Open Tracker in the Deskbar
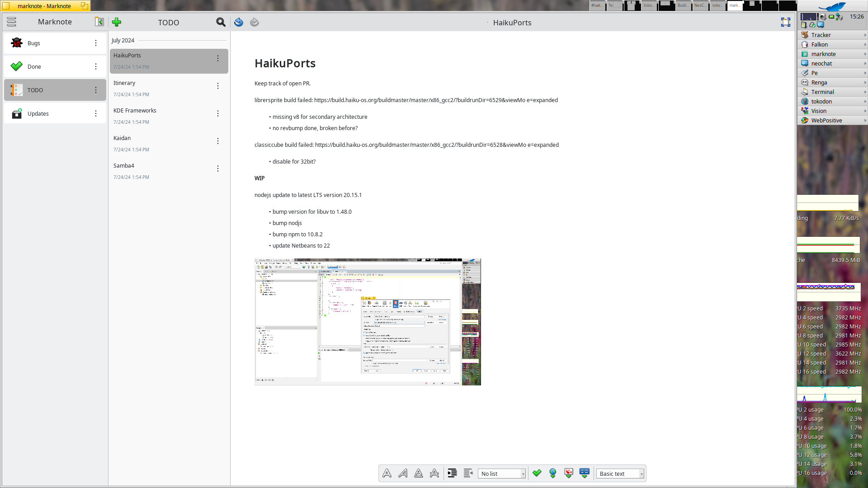 click(832, 35)
